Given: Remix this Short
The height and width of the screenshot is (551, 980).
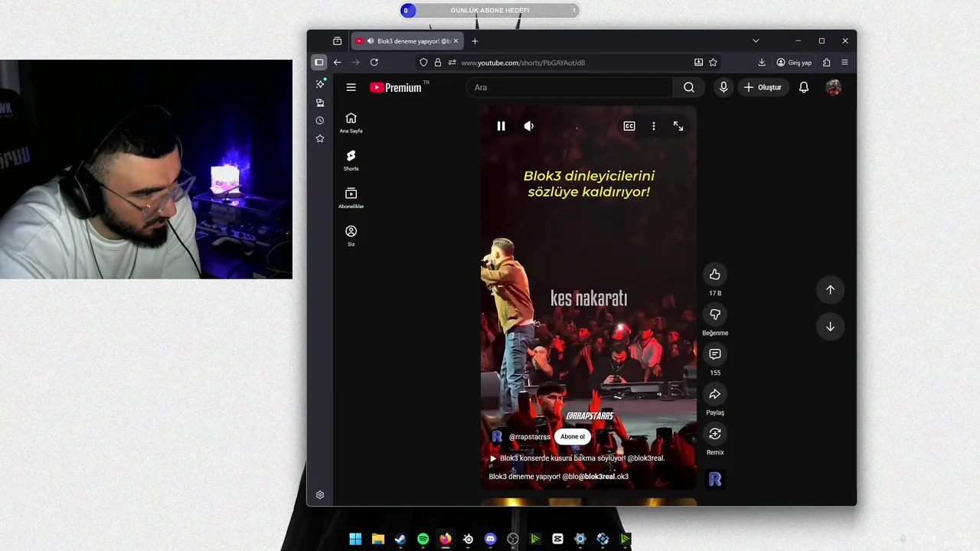Looking at the screenshot, I should (x=715, y=434).
